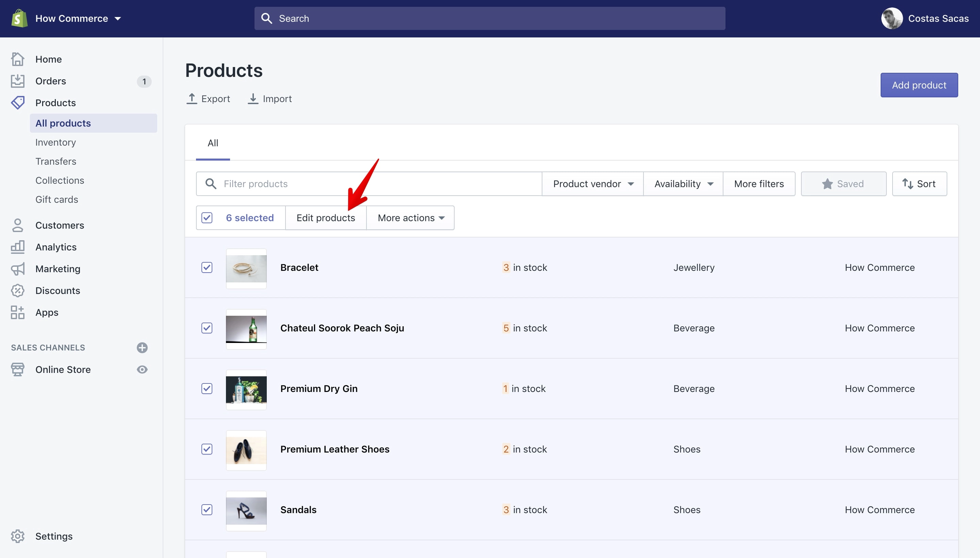The image size is (980, 558).
Task: Open Inventory submenu item
Action: pos(55,142)
